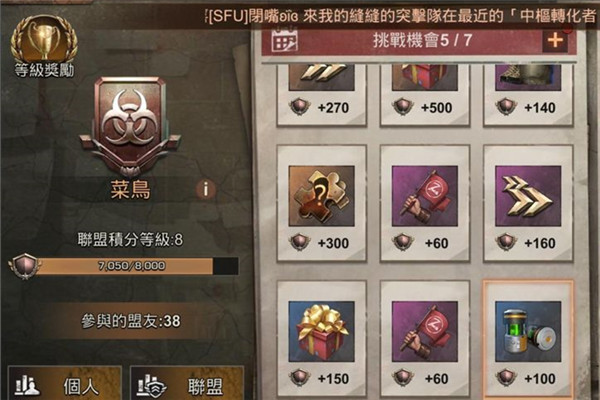Tap the biohazard 菜鳥 rank badge
Screen dimensions: 600x400
[x=130, y=126]
